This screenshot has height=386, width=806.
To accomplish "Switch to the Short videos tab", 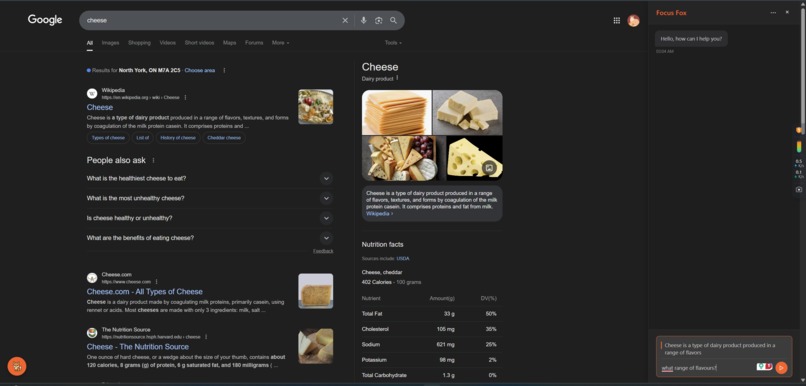I will coord(199,43).
